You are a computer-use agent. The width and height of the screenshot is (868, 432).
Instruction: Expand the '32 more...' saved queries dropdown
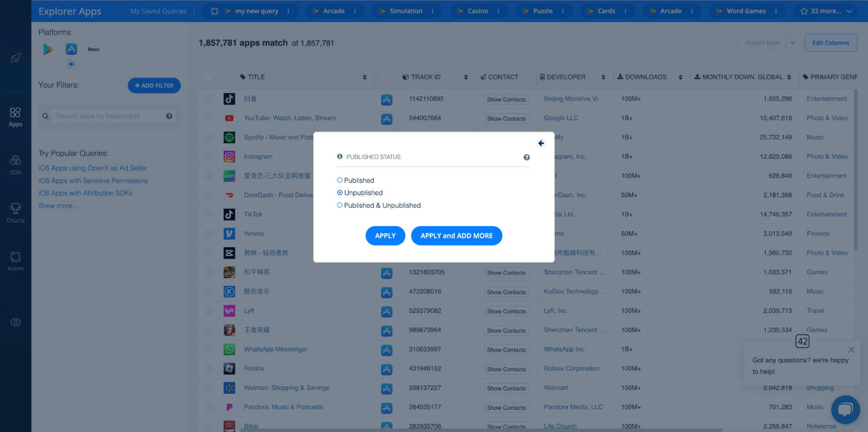click(x=825, y=11)
